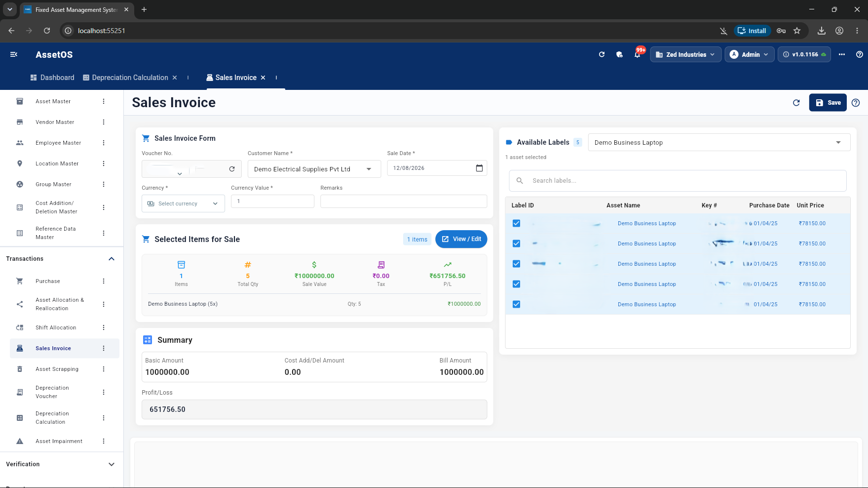Viewport: 868px width, 488px height.
Task: Uncheck the third Demo Business Laptop row checkbox
Action: 516,264
